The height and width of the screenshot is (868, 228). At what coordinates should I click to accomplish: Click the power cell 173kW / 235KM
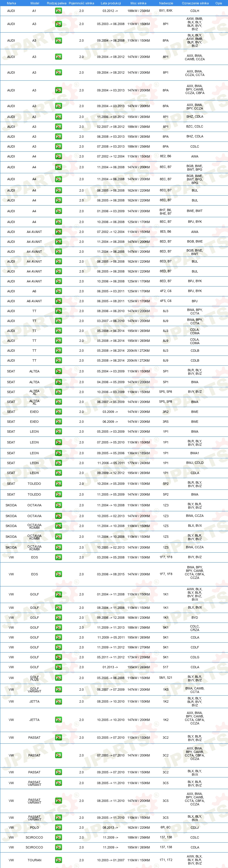click(138, 657)
